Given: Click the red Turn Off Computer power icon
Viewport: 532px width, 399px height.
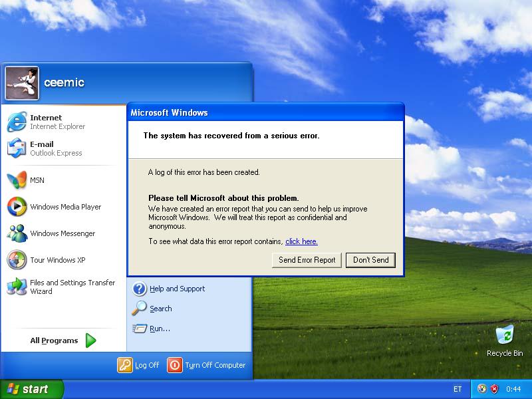Looking at the screenshot, I should click(175, 365).
